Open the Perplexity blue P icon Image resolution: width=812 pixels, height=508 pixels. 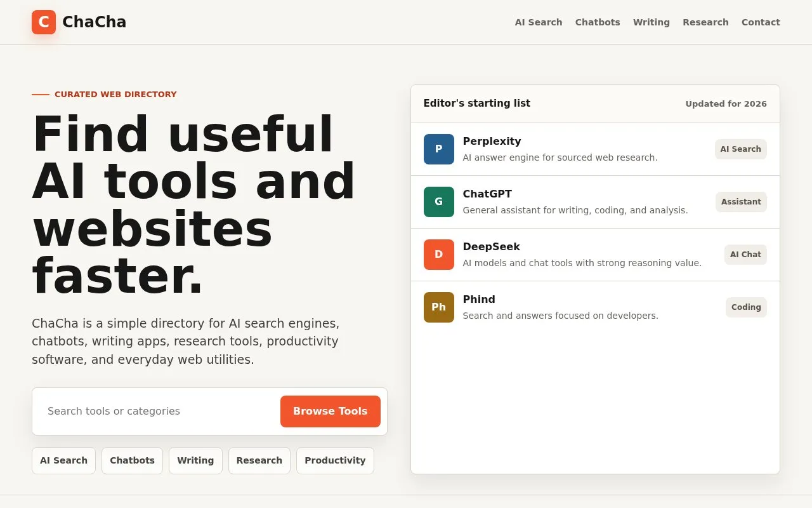[439, 149]
